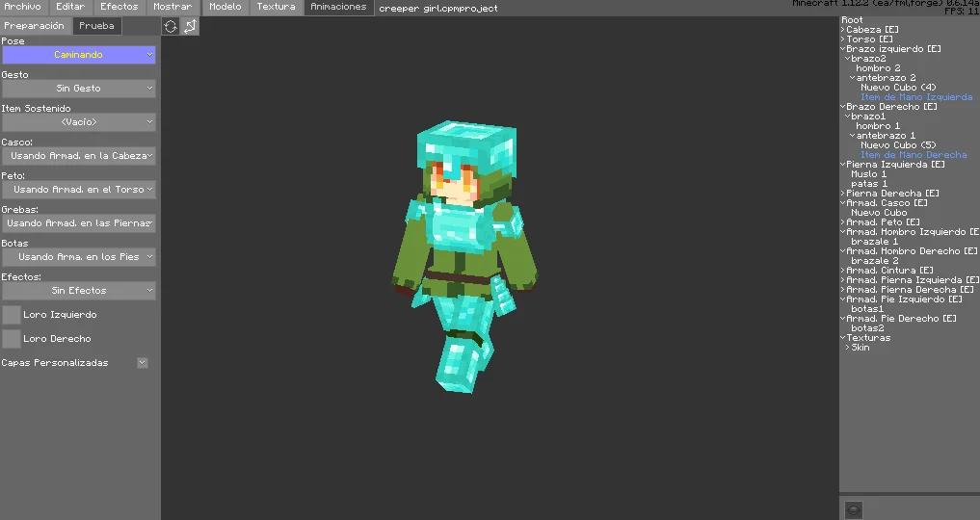Select the Root tree item
The height and width of the screenshot is (520, 980).
[852, 20]
